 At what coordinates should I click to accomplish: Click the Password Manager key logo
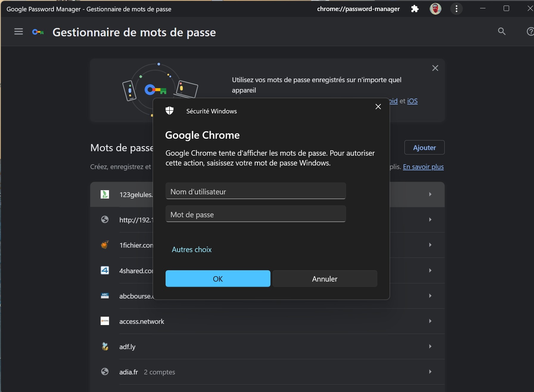pos(38,32)
